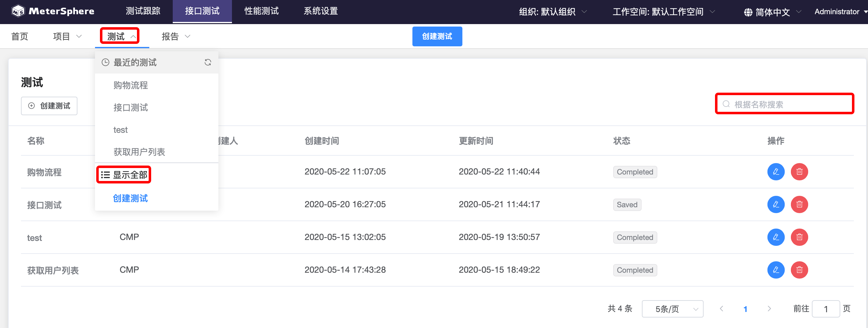Select 获取用户列表 in recent tests menu

tap(156, 152)
